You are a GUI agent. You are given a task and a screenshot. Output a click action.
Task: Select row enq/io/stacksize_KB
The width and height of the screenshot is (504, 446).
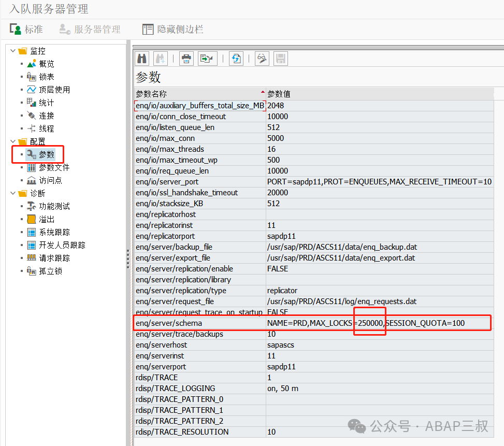[x=314, y=204]
